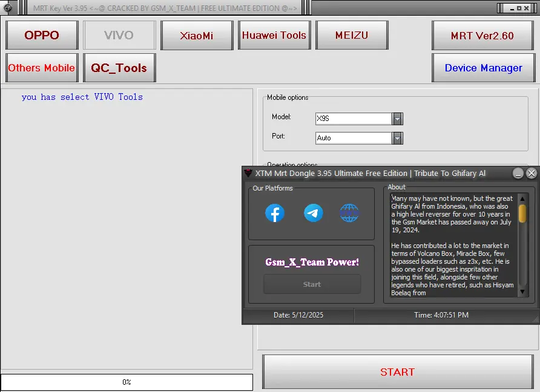The height and width of the screenshot is (392, 540).
Task: Select the OPPO tools button
Action: (42, 35)
